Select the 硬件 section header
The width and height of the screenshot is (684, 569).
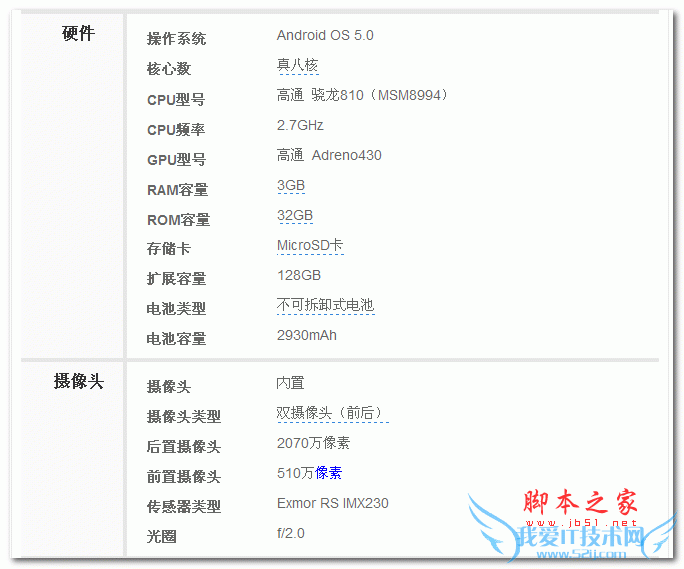click(x=78, y=33)
